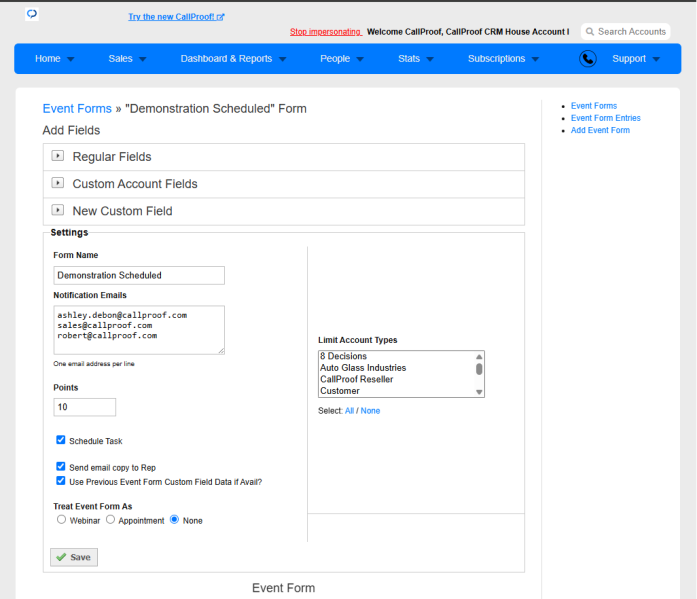Screen dimensions: 697x599
Task: Open Event Forms link in sidebar
Action: (594, 106)
